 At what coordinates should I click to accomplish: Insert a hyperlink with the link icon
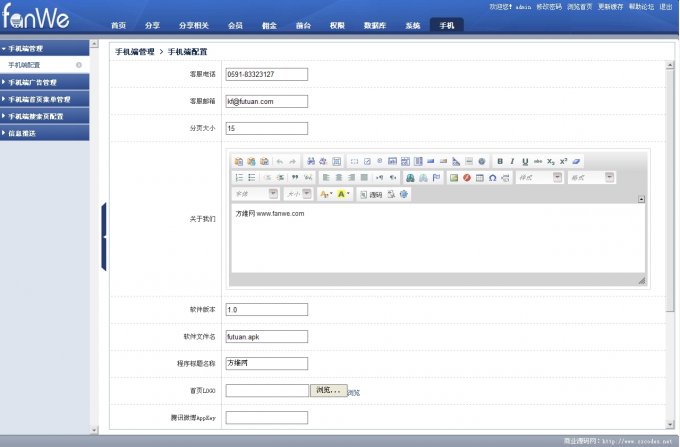[x=410, y=177]
